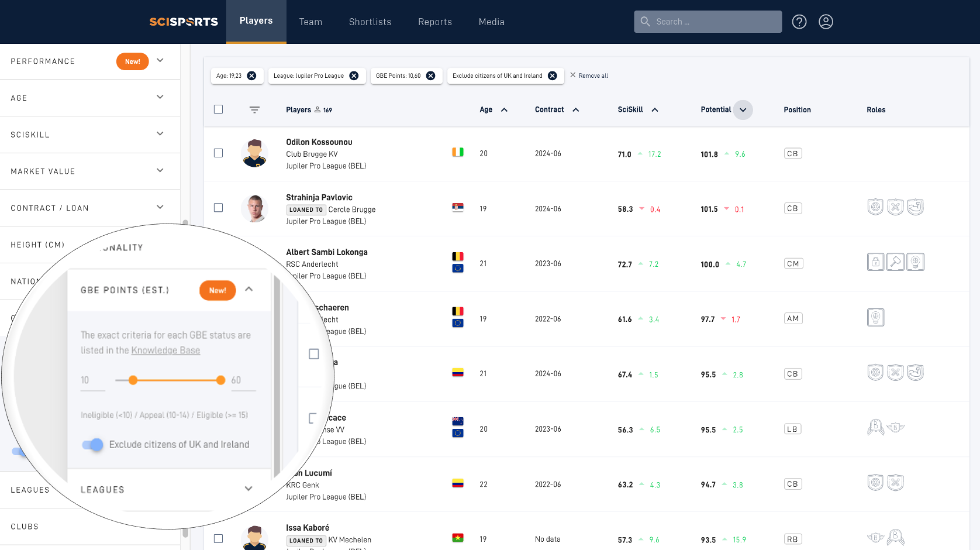Viewport: 980px width, 550px height.
Task: Tick the checkbox for Issa Kaboré
Action: [x=219, y=539]
